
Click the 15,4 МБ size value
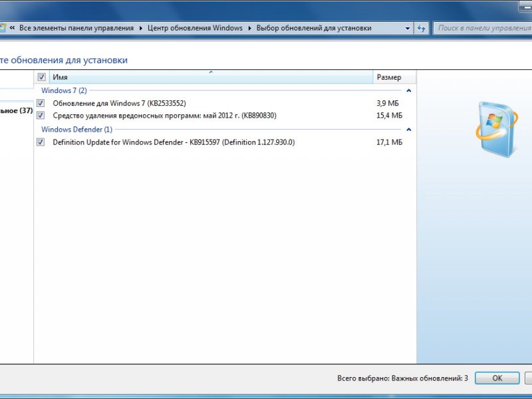point(389,116)
